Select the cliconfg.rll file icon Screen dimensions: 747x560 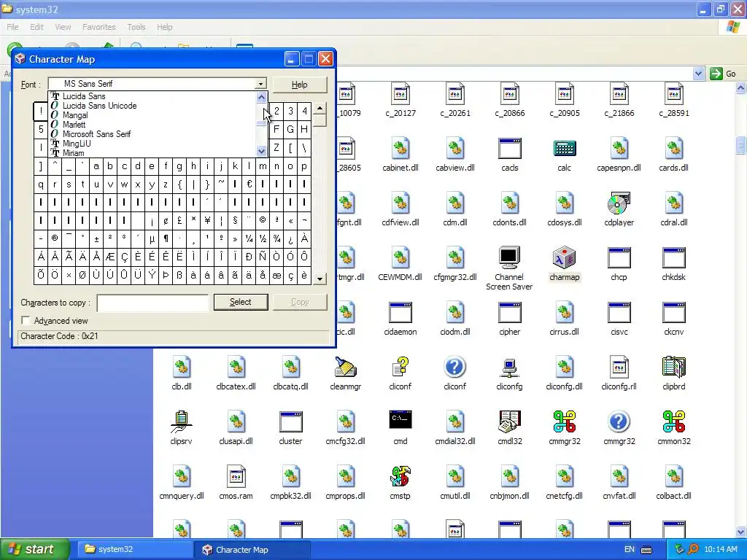[619, 367]
